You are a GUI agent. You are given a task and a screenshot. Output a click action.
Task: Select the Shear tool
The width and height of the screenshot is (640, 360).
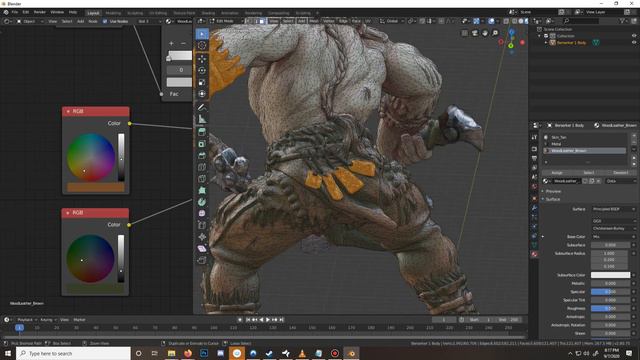pyautogui.click(x=202, y=249)
